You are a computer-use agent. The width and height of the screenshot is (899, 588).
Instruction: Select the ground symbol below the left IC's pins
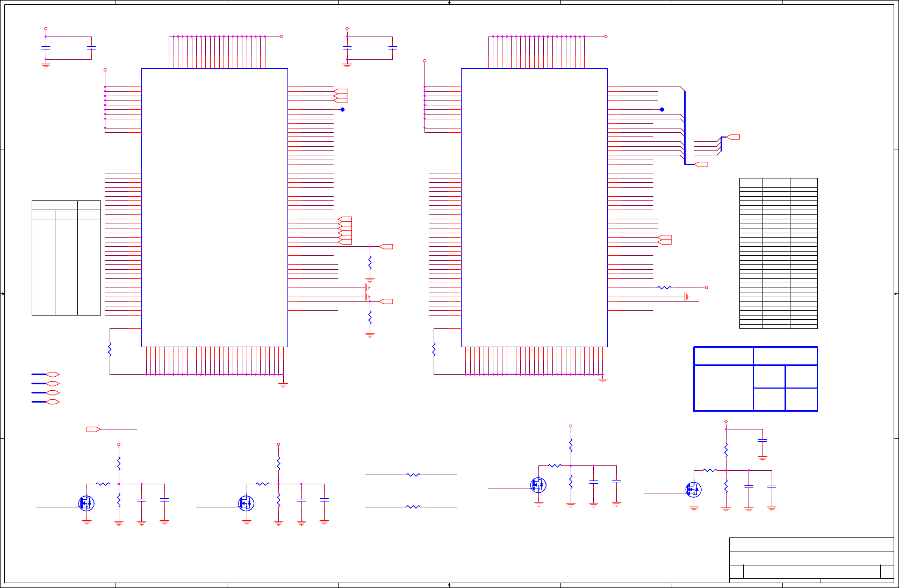point(283,384)
